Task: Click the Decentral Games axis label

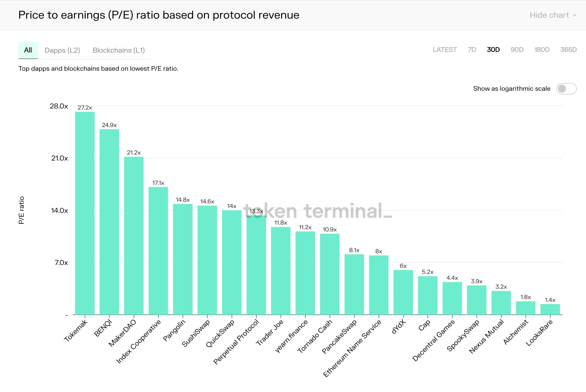Action: 433,340
